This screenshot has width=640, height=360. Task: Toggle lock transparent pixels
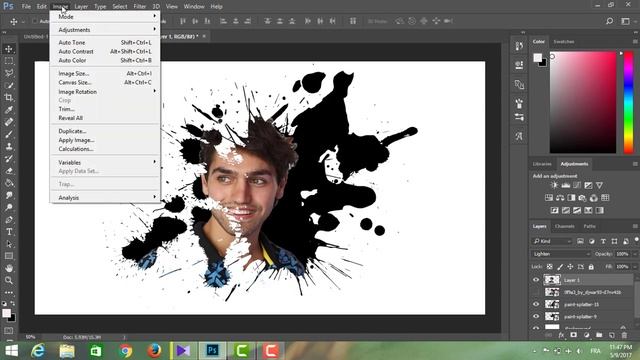click(x=549, y=267)
